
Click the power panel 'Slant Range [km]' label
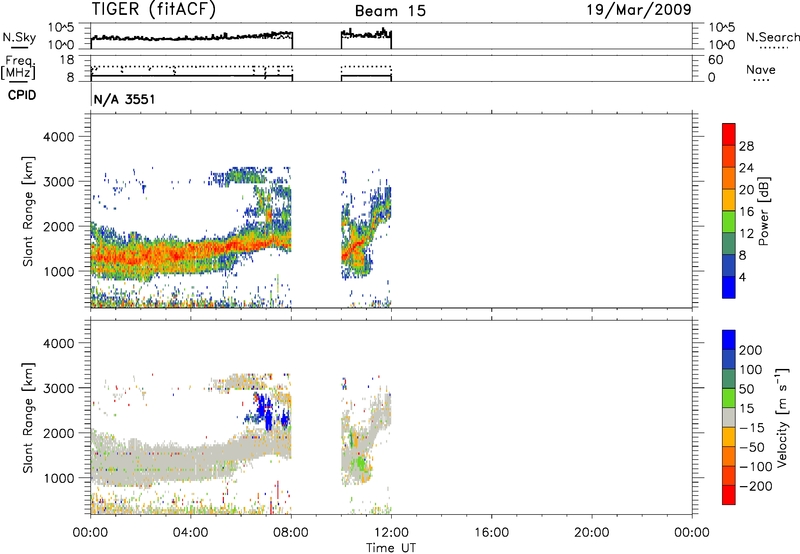click(28, 211)
